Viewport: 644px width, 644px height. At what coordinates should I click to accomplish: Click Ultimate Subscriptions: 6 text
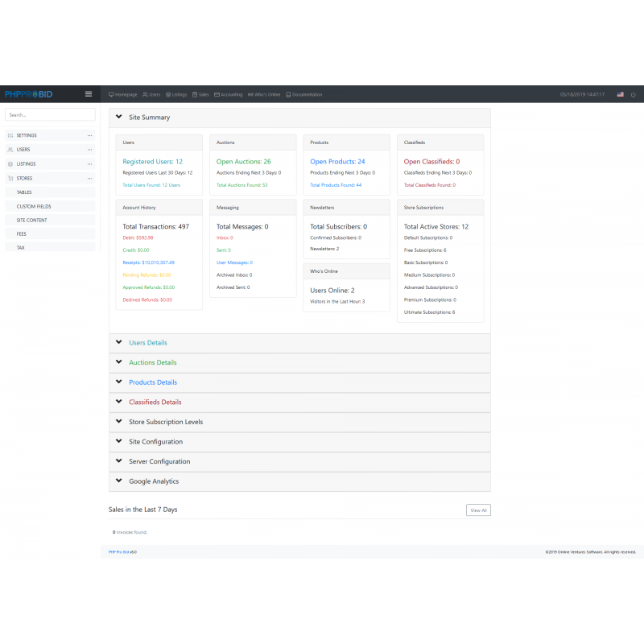click(429, 312)
